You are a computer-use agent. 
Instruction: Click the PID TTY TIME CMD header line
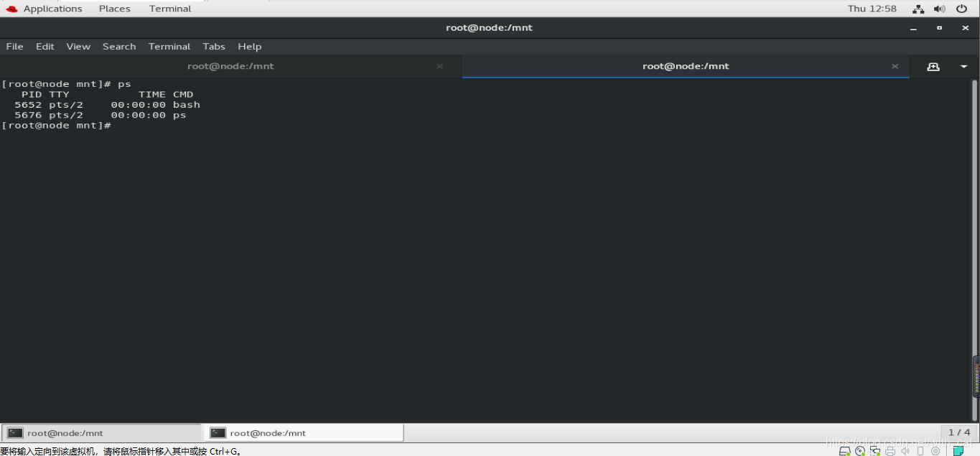107,94
